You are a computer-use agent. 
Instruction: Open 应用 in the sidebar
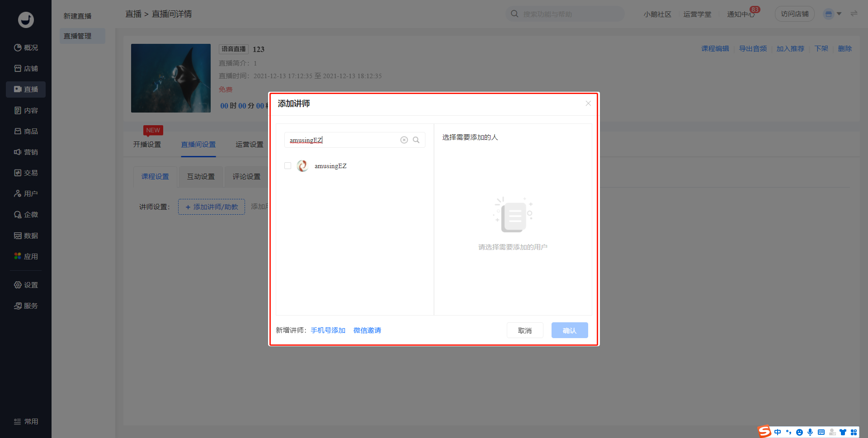click(26, 256)
